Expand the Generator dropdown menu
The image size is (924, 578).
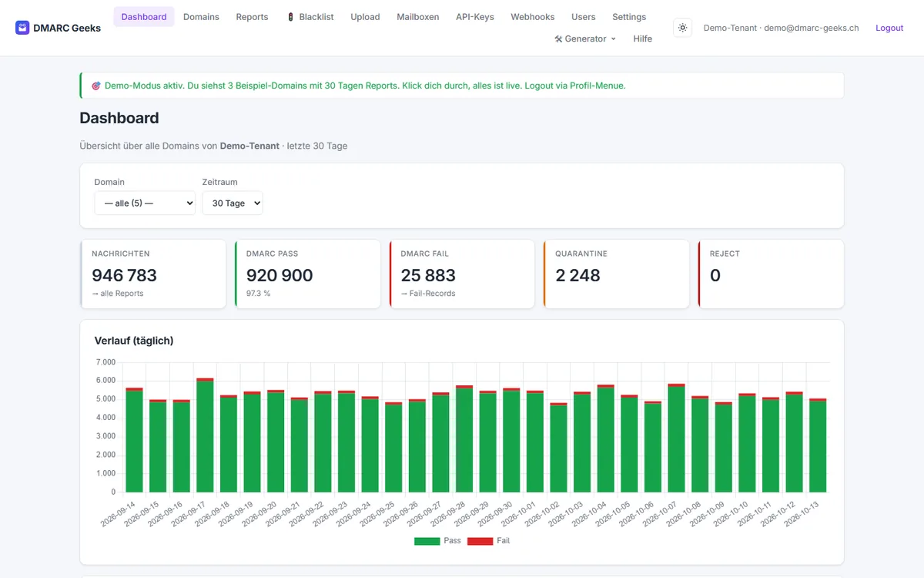(585, 39)
